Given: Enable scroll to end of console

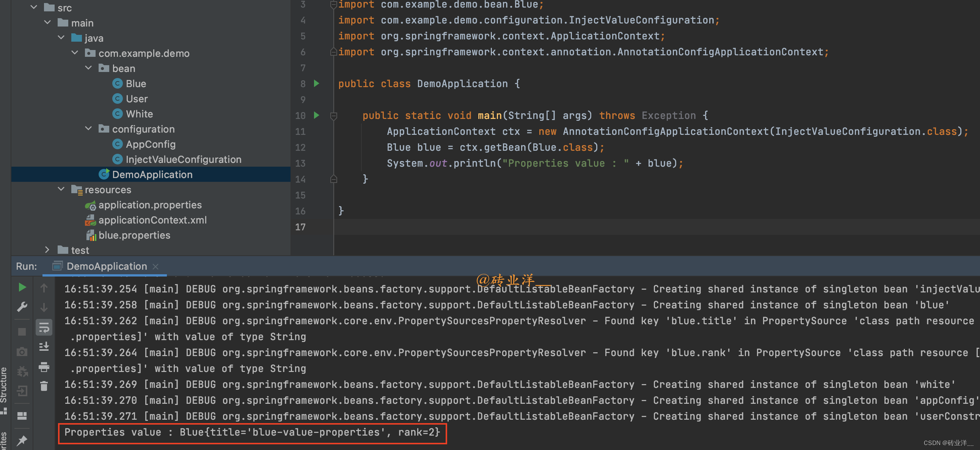Looking at the screenshot, I should tap(44, 347).
